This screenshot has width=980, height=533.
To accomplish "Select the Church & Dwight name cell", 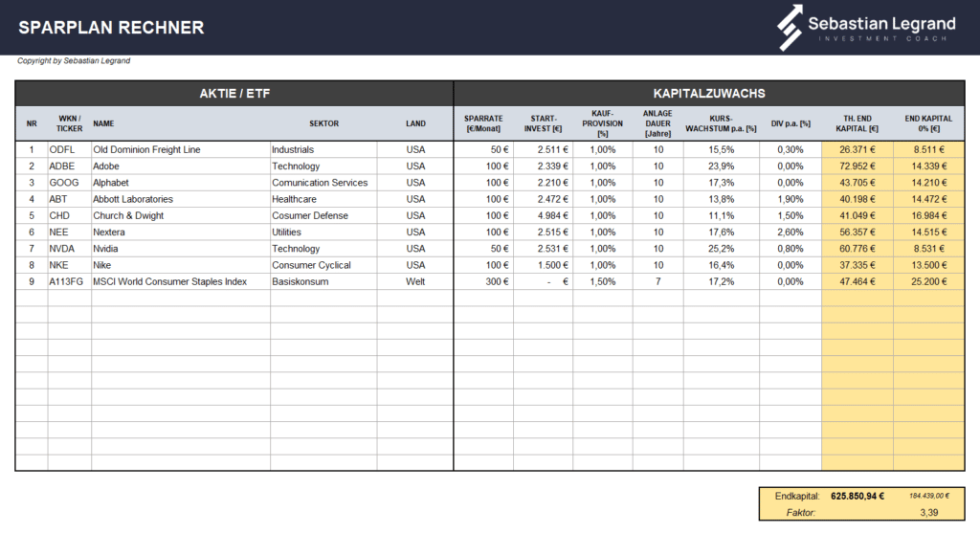I will click(x=181, y=215).
